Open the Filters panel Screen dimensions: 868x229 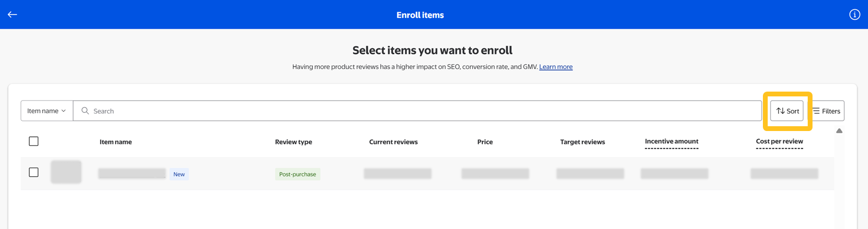(x=826, y=111)
